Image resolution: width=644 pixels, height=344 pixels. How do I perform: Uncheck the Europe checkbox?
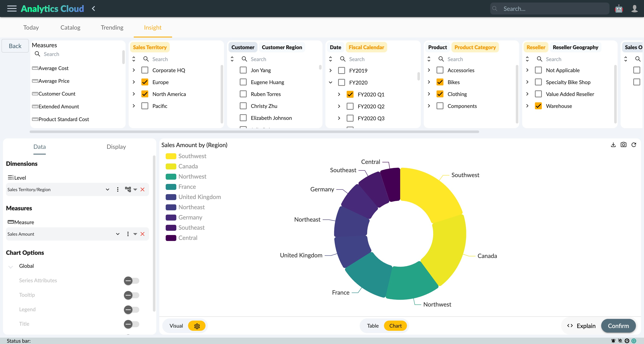click(x=145, y=82)
